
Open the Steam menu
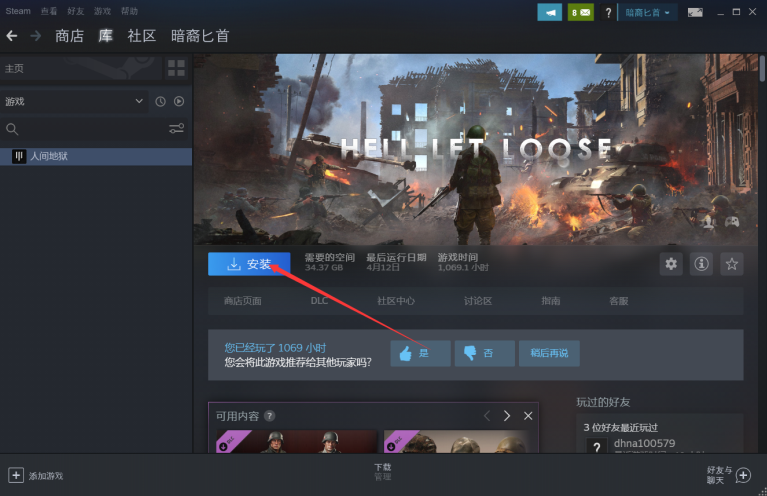(x=18, y=11)
